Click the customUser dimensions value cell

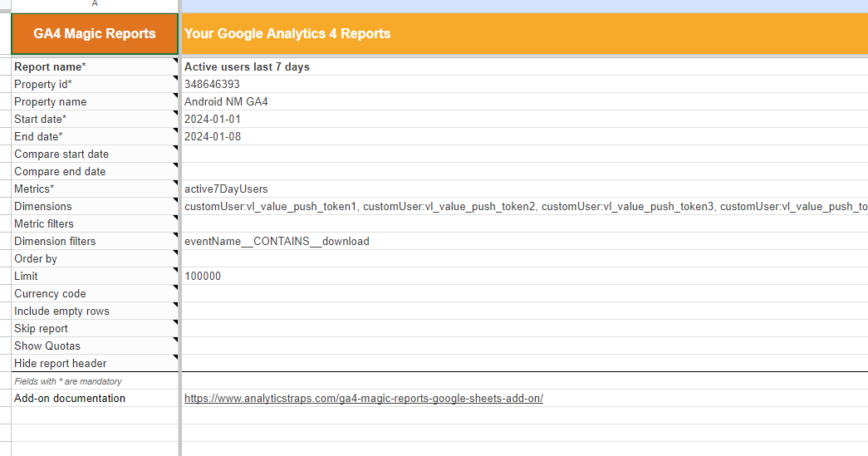pos(525,207)
